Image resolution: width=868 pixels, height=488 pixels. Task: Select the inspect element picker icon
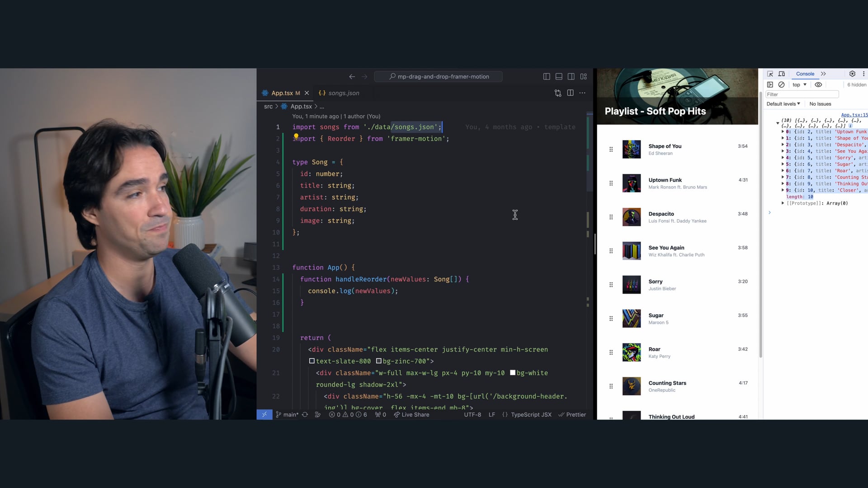pos(770,74)
